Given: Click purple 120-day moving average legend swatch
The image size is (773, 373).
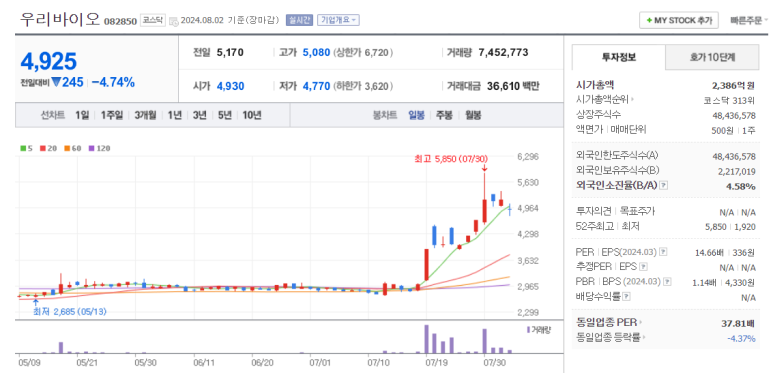Looking at the screenshot, I should point(91,148).
